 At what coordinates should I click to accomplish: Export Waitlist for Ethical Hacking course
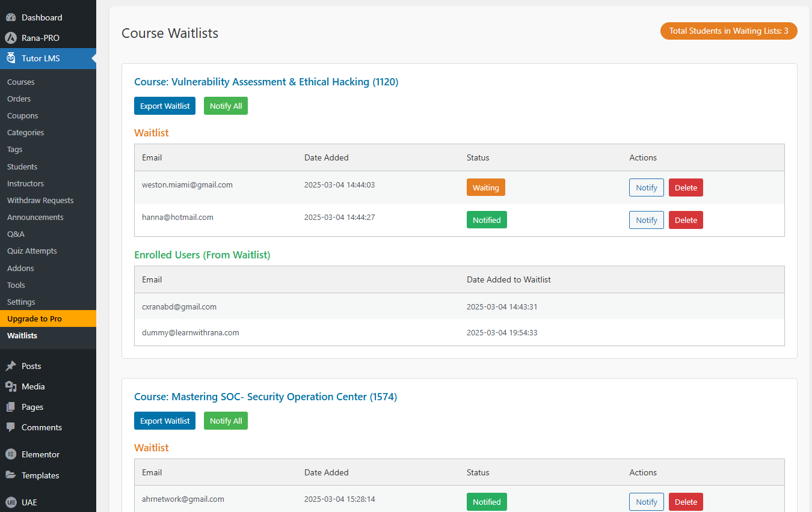(165, 106)
